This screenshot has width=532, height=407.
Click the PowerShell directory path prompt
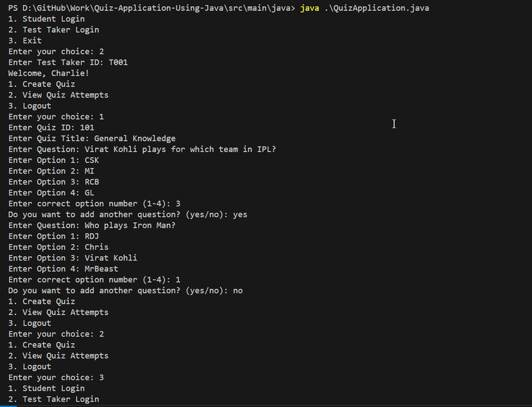tap(152, 8)
